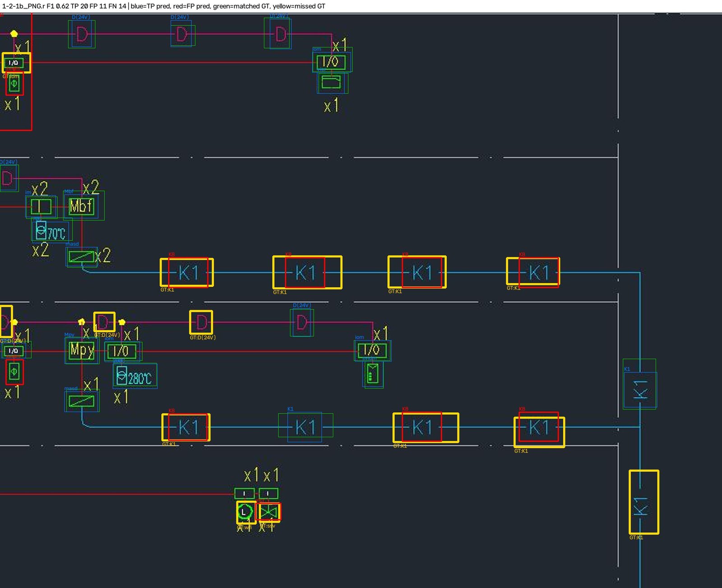Select the Mpy module symbol

[82, 350]
